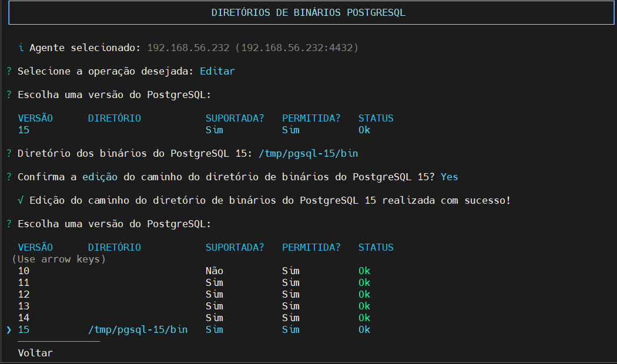The width and height of the screenshot is (617, 364).
Task: Click the highlighted word 'edição' in the confirmation
Action: 100,177
